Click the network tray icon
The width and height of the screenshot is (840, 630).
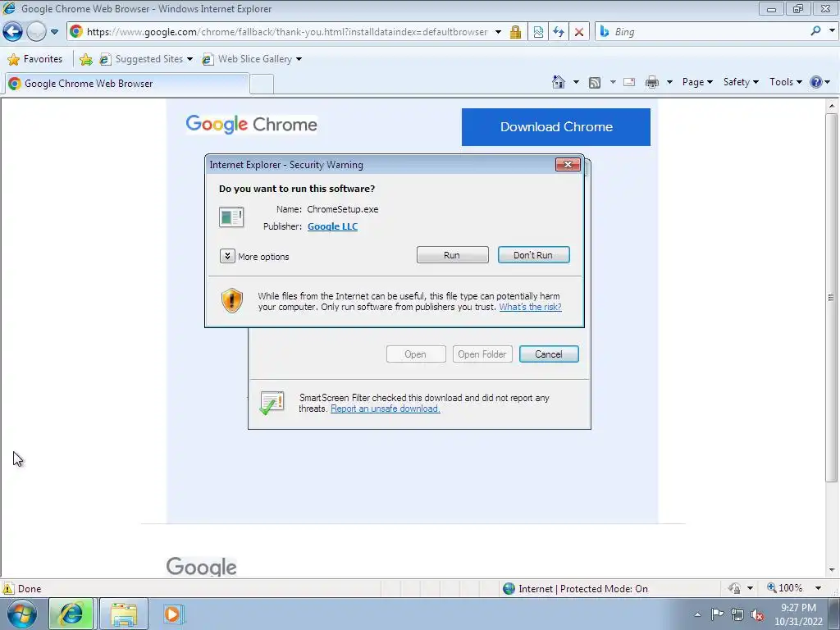pyautogui.click(x=737, y=614)
